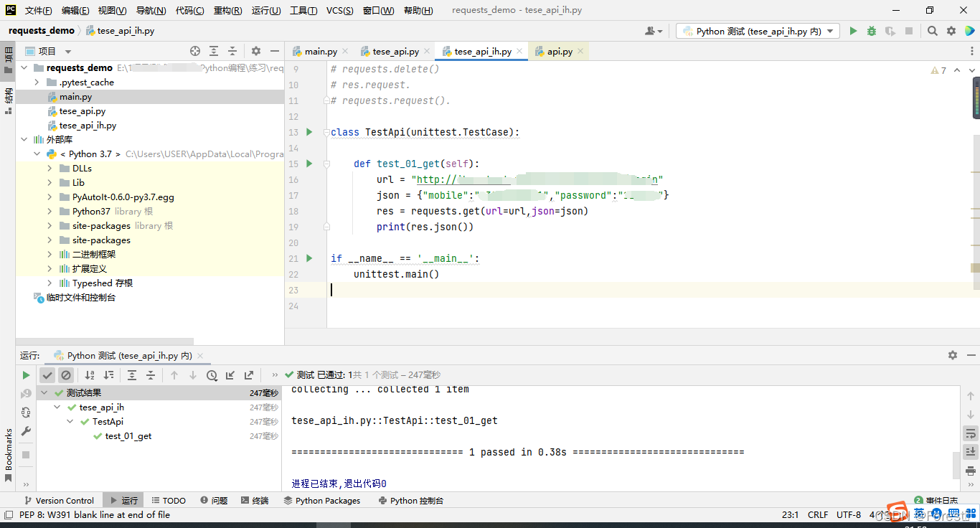Click the locate-current-file target icon in Project panel
The height and width of the screenshot is (528, 980).
(x=195, y=51)
